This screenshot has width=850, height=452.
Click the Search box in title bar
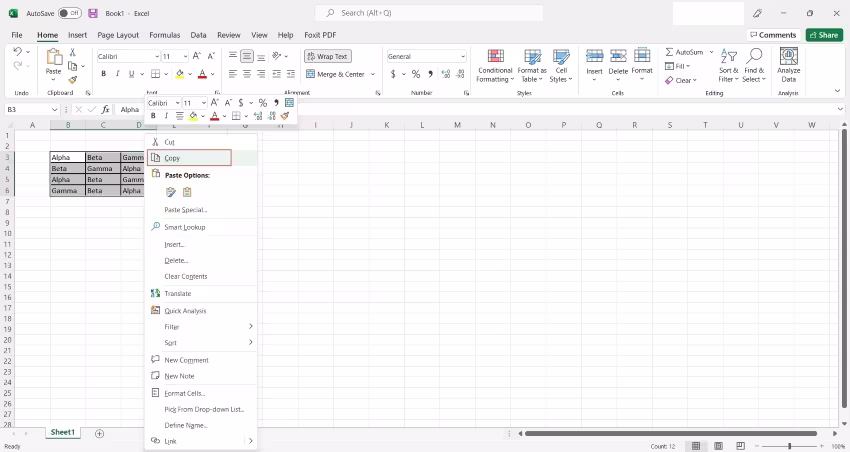coord(429,13)
